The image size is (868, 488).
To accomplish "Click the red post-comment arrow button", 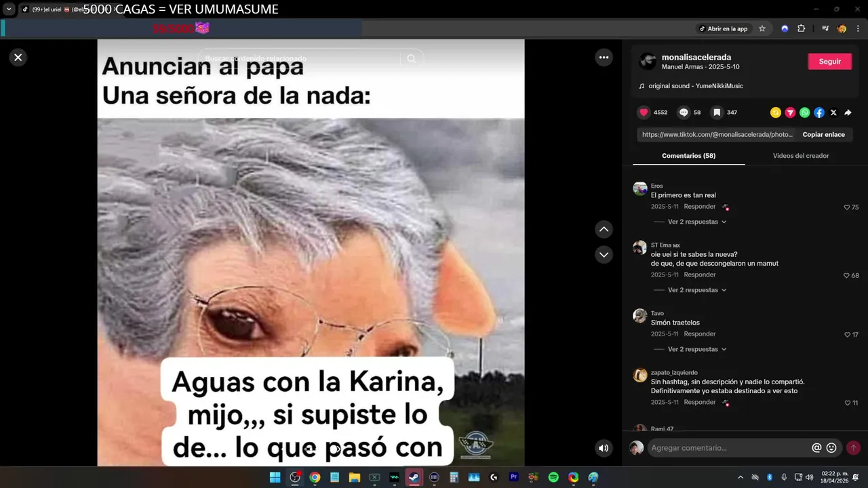I will [853, 448].
